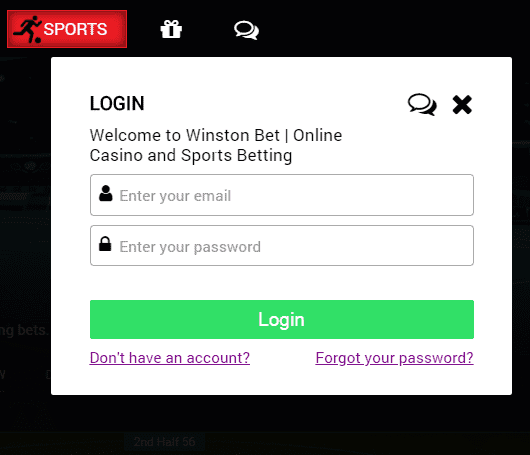Click the user silhouette icon in email field
The width and height of the screenshot is (530, 455).
[x=105, y=194]
